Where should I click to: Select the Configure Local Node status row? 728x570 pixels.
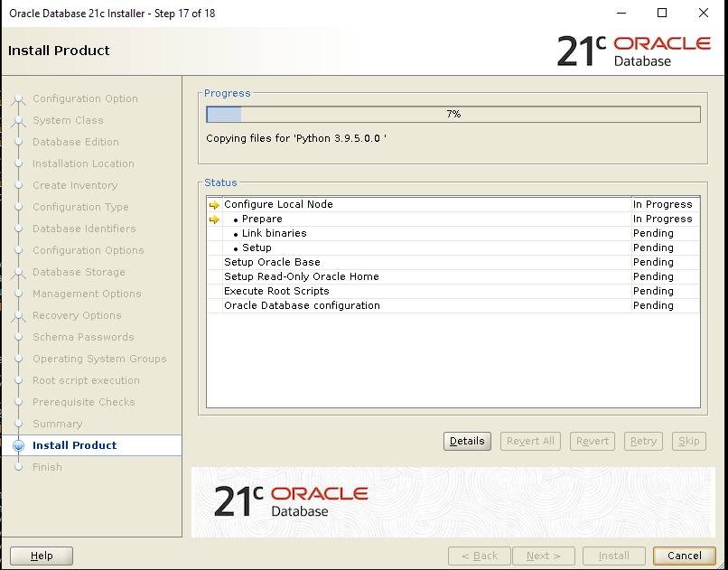coord(453,205)
